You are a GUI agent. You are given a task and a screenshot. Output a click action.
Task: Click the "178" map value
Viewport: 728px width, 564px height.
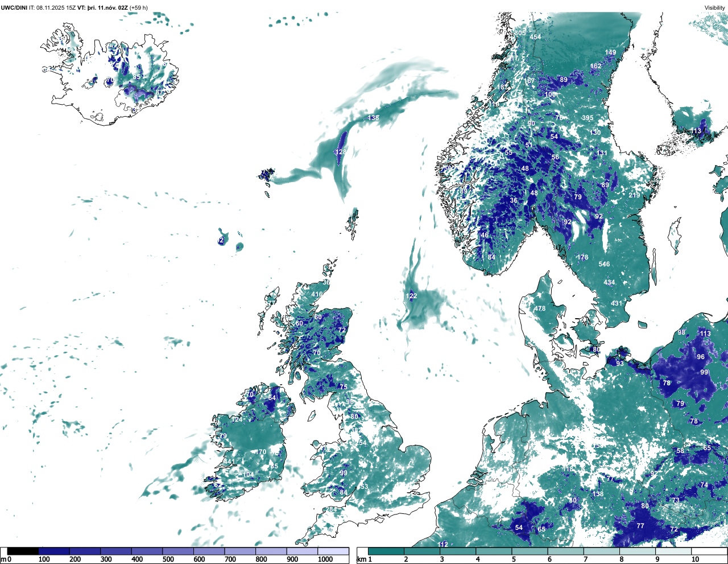pyautogui.click(x=583, y=257)
